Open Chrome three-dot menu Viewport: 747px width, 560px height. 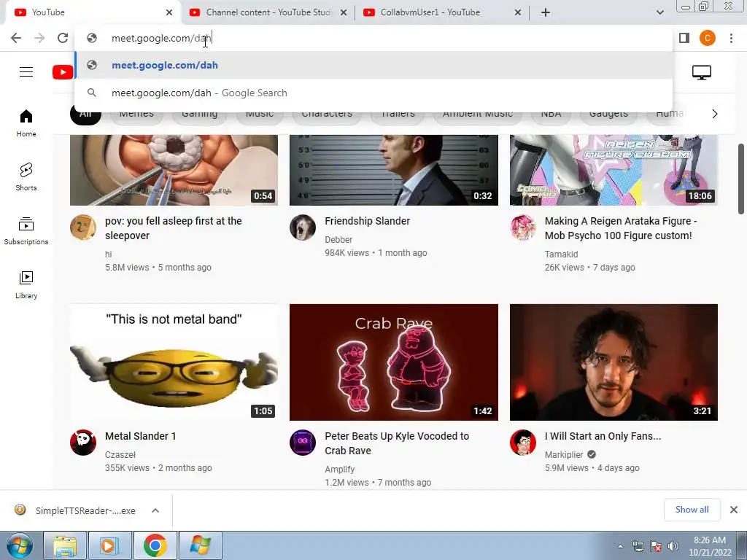[x=731, y=38]
